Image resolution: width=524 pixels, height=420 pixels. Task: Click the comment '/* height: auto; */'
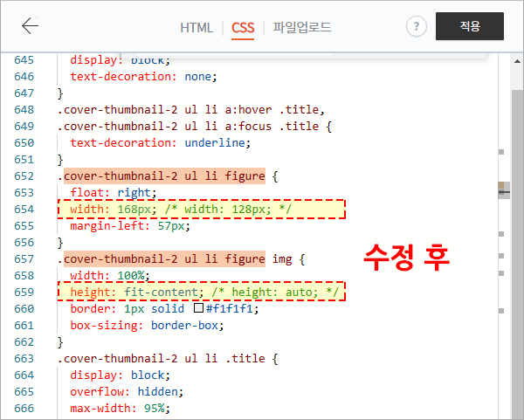pos(275,293)
